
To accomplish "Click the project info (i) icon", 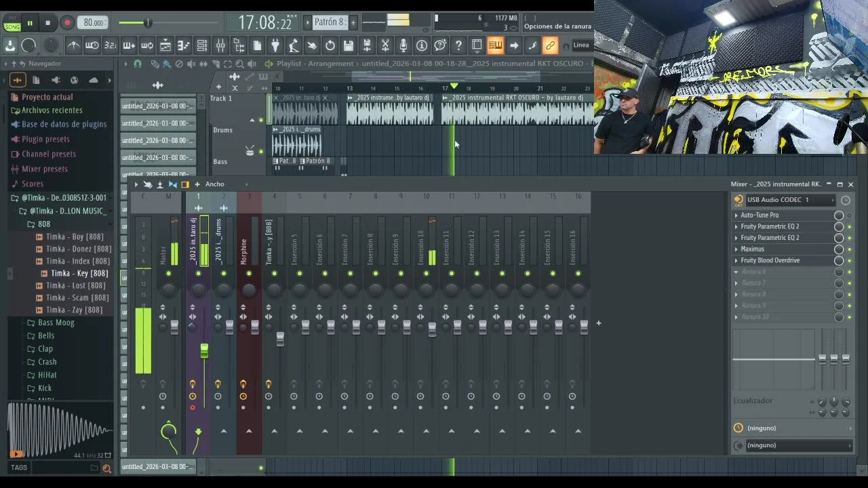I will (422, 45).
